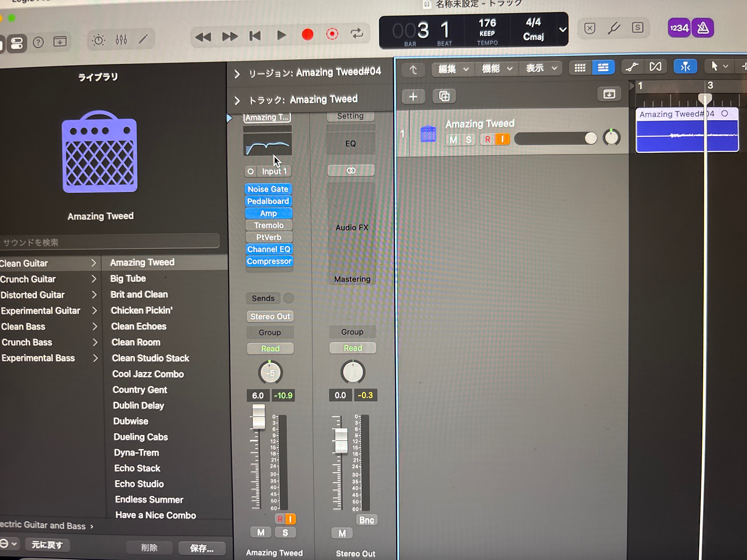Toggle the Cycle loop button
The width and height of the screenshot is (747, 560).
[x=357, y=34]
